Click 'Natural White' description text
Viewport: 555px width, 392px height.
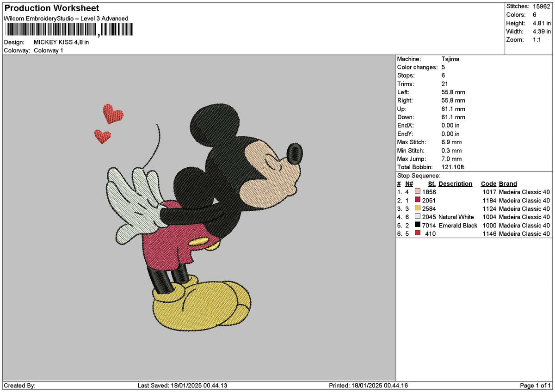pyautogui.click(x=456, y=217)
